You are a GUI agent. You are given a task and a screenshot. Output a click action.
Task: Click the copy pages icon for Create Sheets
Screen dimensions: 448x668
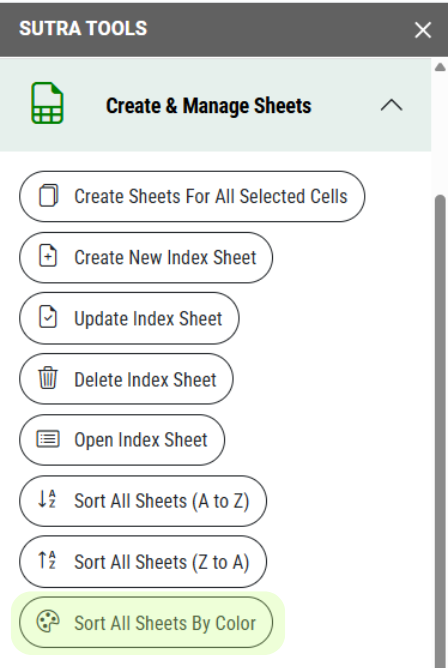coord(48,196)
